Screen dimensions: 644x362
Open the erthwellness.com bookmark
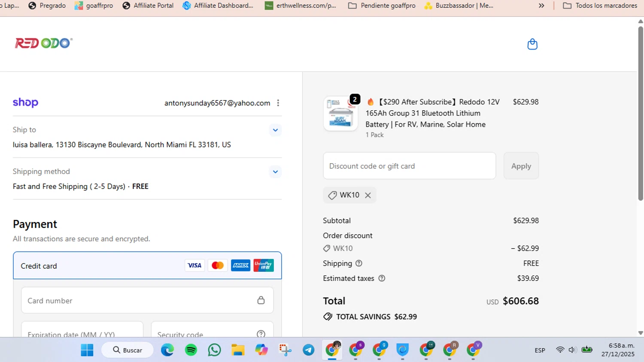click(x=301, y=6)
